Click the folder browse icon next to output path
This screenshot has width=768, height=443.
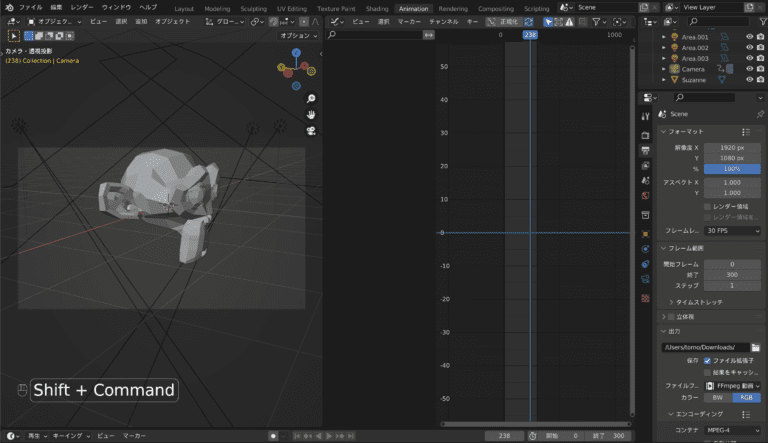756,347
